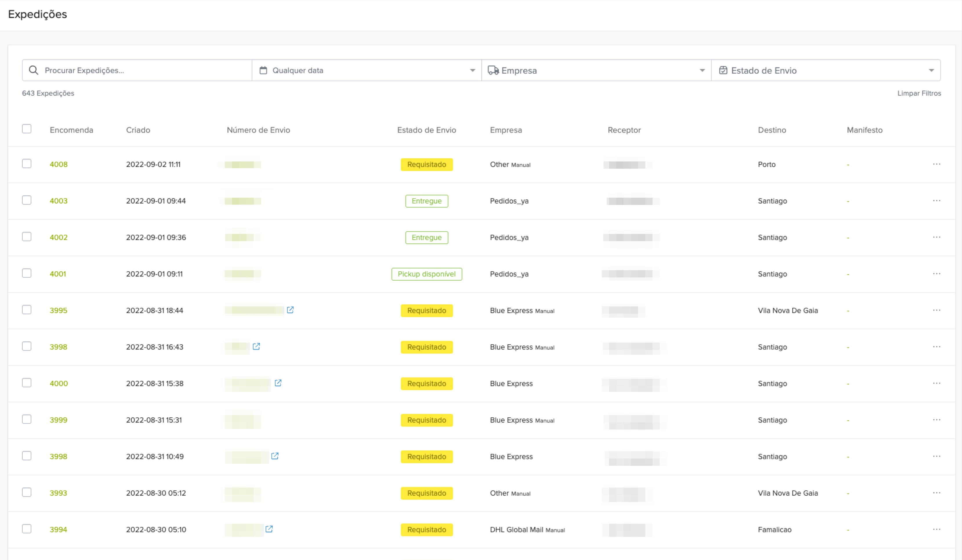
Task: Open three-dot menu for order 4008
Action: click(x=936, y=164)
